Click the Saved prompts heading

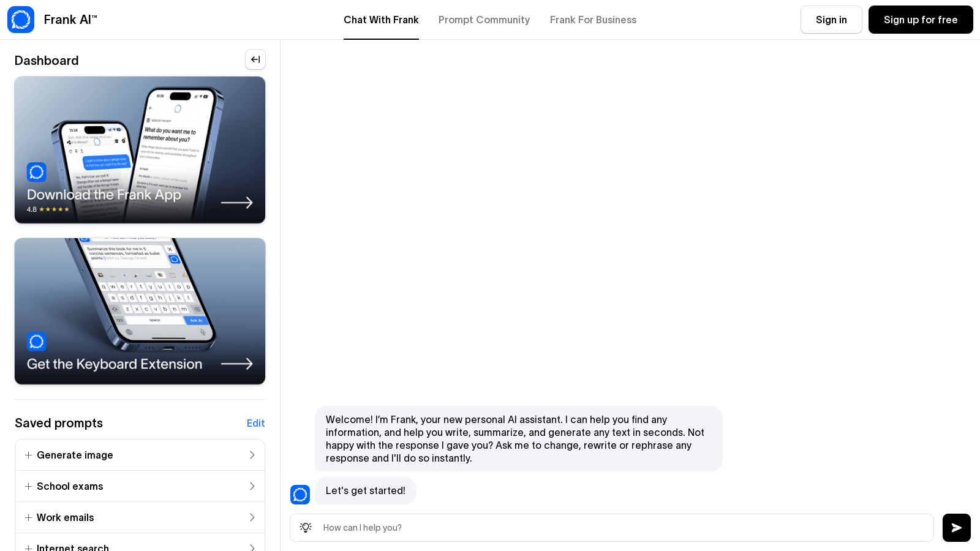point(59,423)
